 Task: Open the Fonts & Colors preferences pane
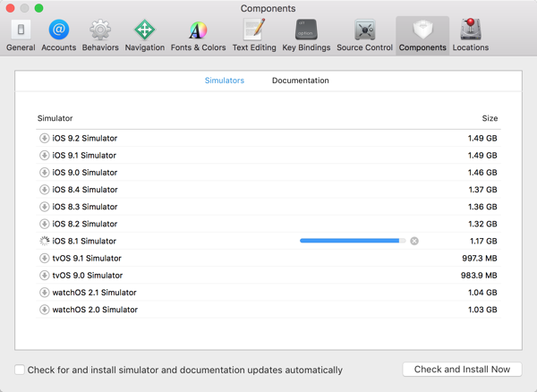(199, 36)
